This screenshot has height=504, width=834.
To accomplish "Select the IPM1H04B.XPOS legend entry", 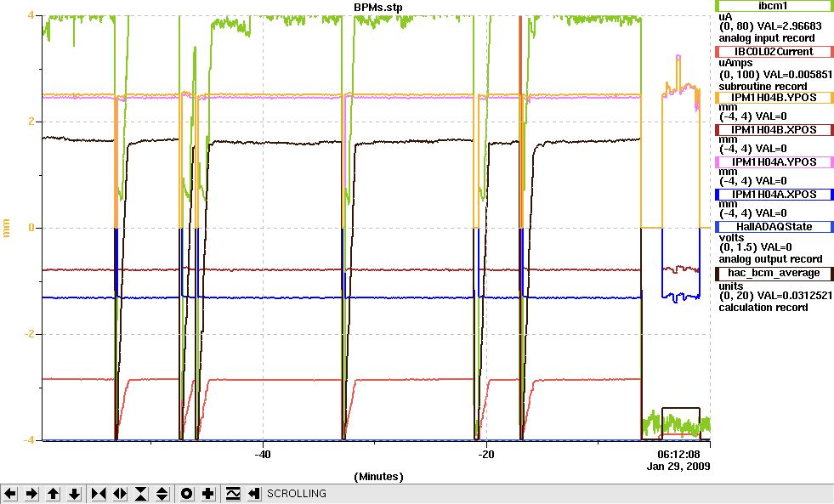I will pyautogui.click(x=774, y=130).
